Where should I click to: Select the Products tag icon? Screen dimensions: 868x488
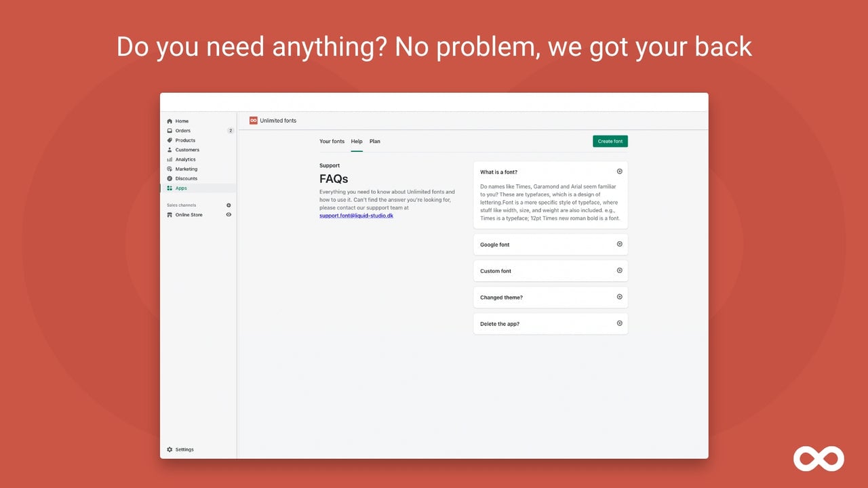tap(170, 140)
